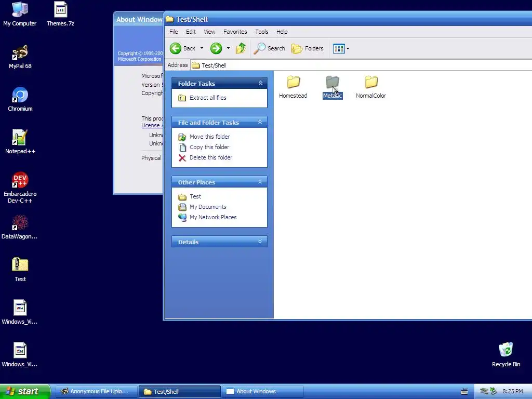Select My Computer desktop icon
This screenshot has width=532, height=399.
pos(20,14)
